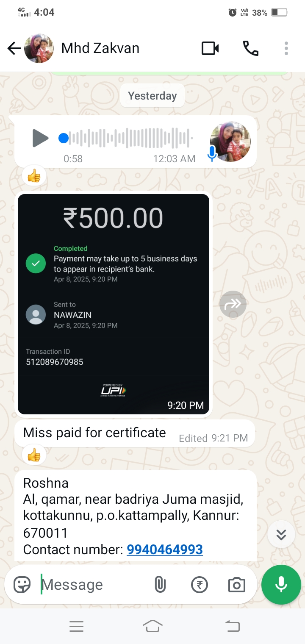
Task: Play the 0:58 voice message
Action: coord(40,138)
